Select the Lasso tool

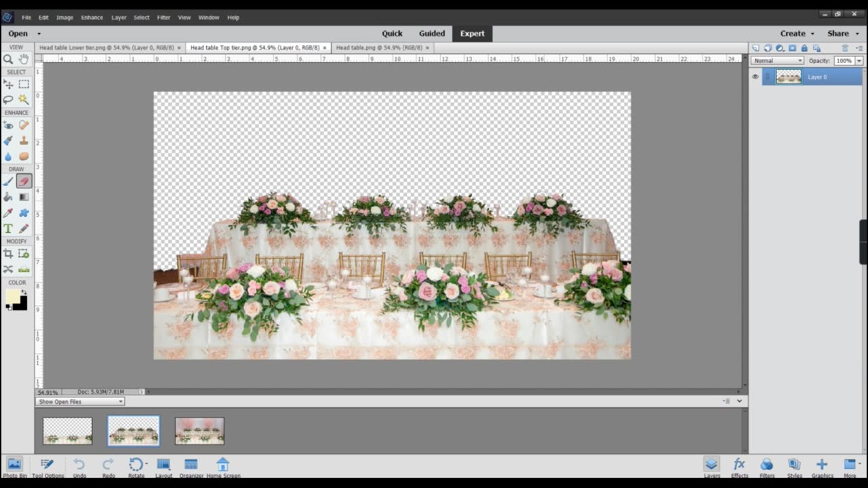[8, 100]
